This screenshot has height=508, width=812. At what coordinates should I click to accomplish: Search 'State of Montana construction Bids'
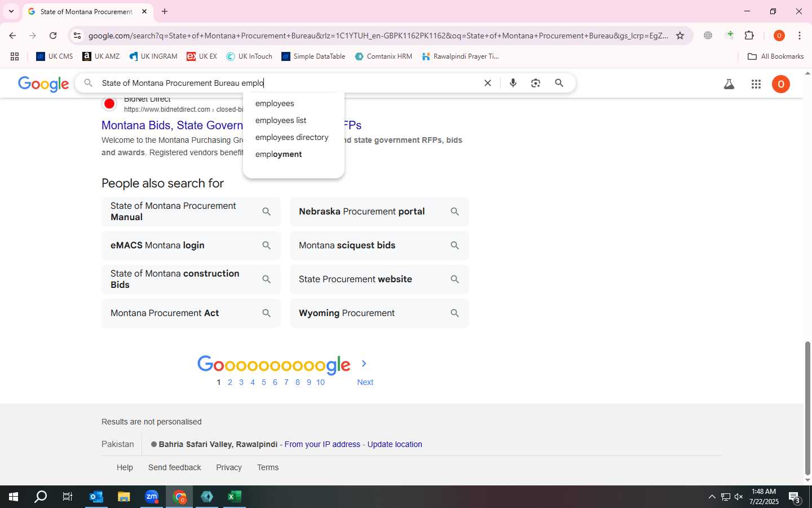pyautogui.click(x=191, y=279)
